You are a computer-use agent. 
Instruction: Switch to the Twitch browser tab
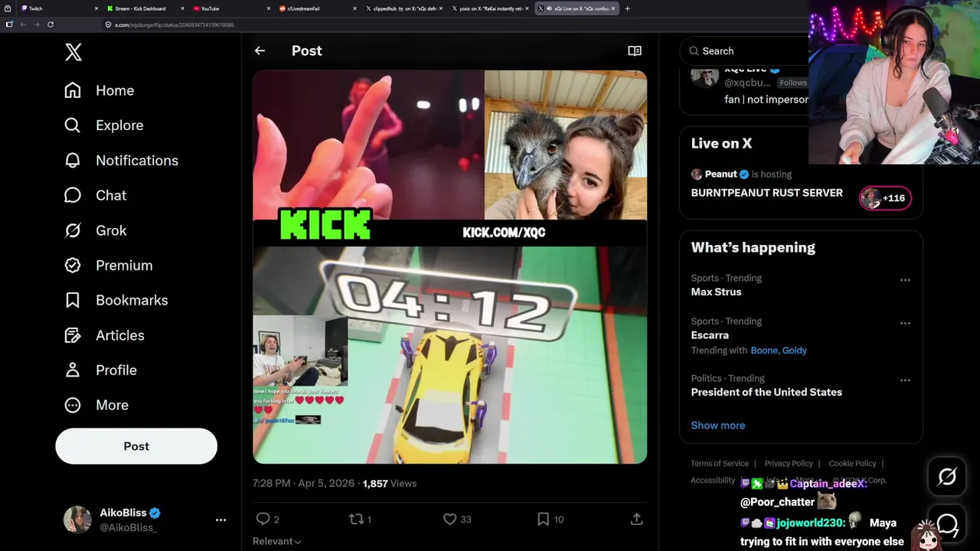(x=57, y=8)
